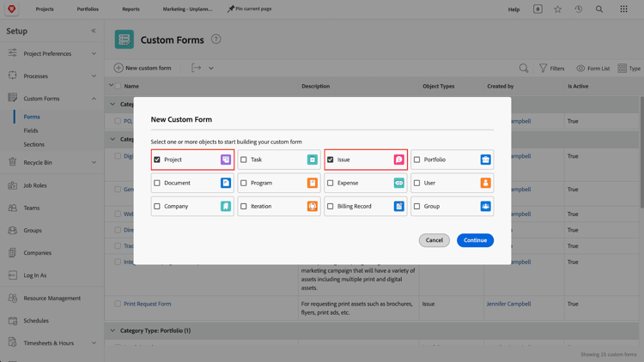The width and height of the screenshot is (644, 362).
Task: Open the Portfolios menu
Action: (x=88, y=9)
